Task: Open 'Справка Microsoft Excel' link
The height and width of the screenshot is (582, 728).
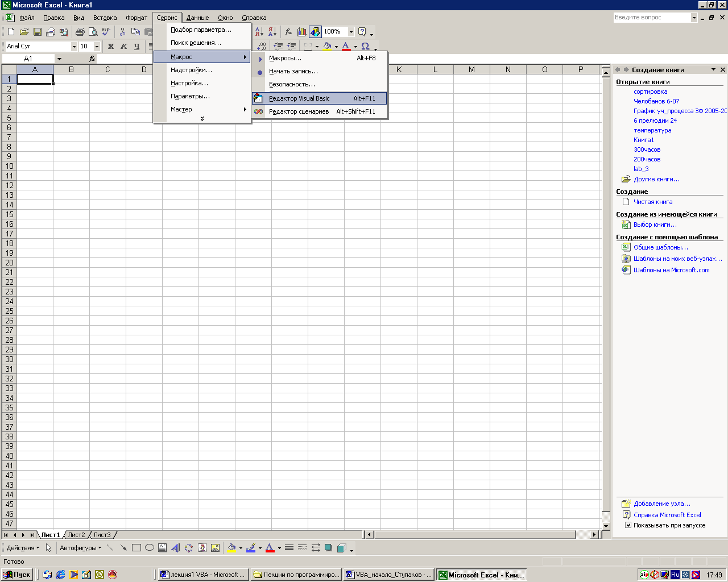Action: [667, 515]
